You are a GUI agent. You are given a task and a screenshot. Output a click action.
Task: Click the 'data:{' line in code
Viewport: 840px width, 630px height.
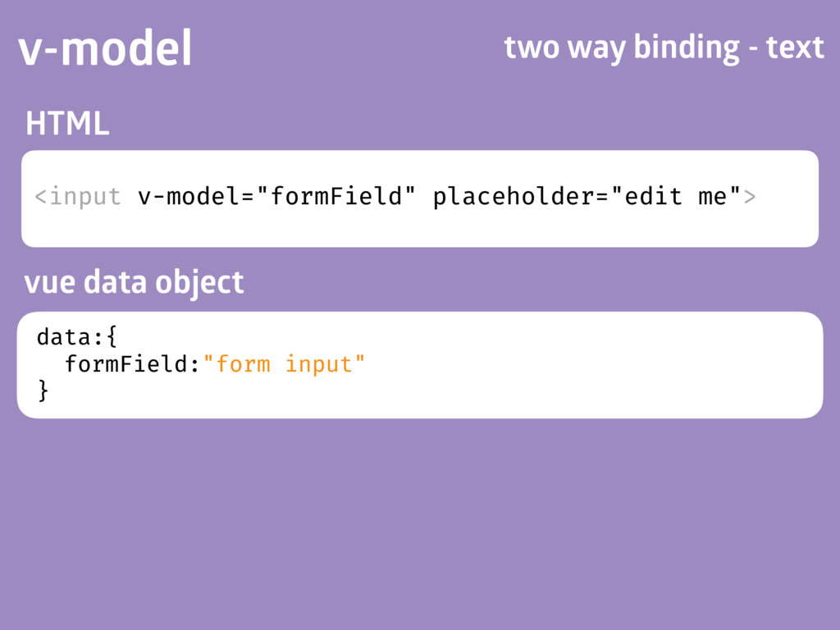[76, 337]
